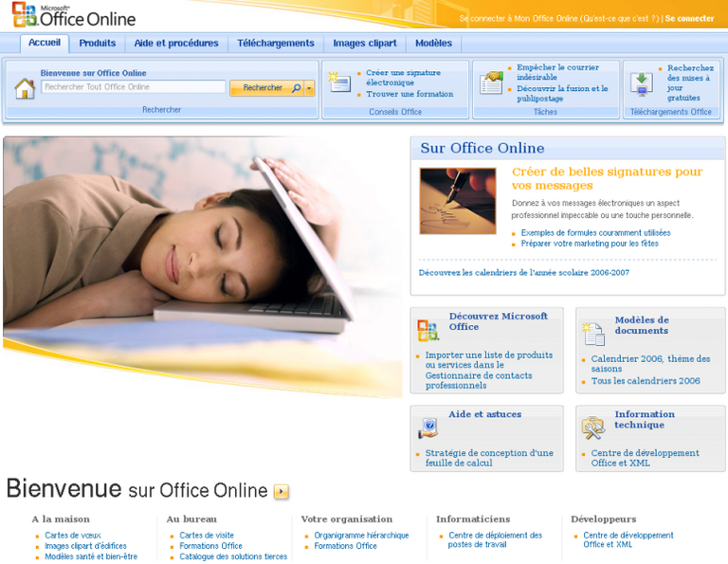Click the tools icon in Information technique

click(593, 428)
